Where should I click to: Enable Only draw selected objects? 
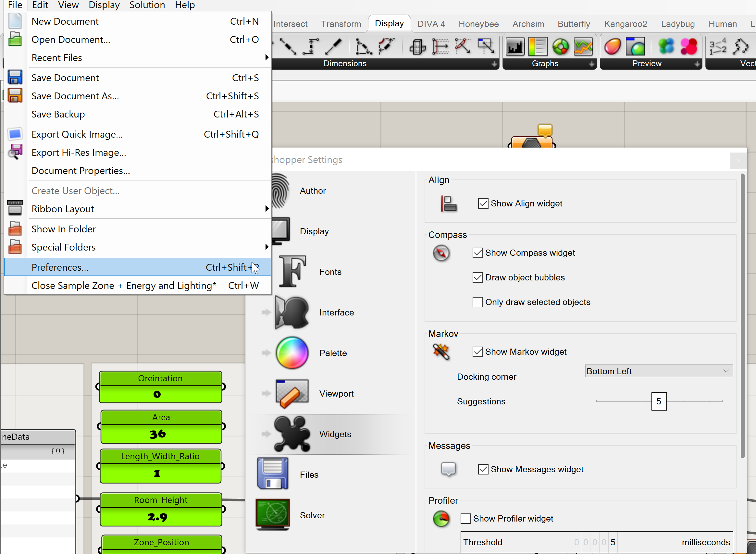(x=477, y=302)
